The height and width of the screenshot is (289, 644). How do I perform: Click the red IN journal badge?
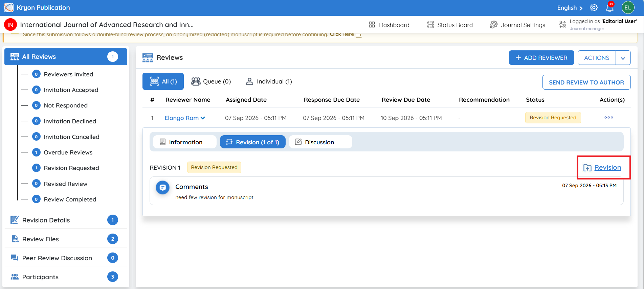point(10,25)
